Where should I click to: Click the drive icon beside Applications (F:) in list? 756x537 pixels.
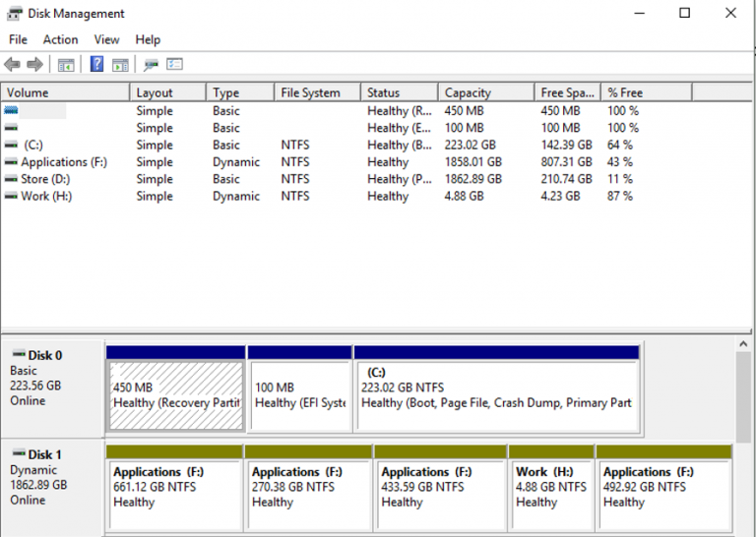tap(11, 162)
